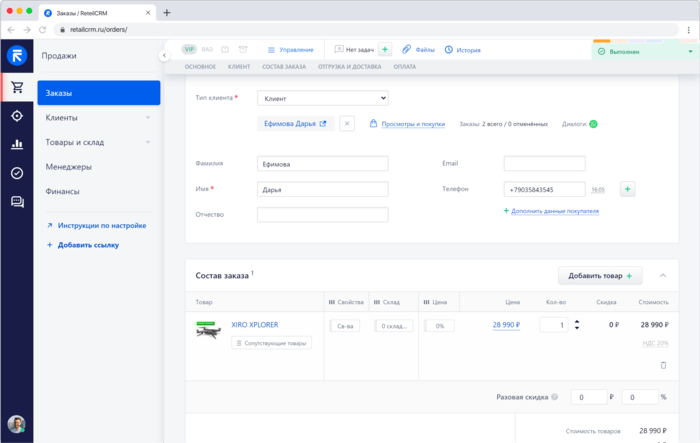
Task: Open История order history
Action: tap(463, 50)
